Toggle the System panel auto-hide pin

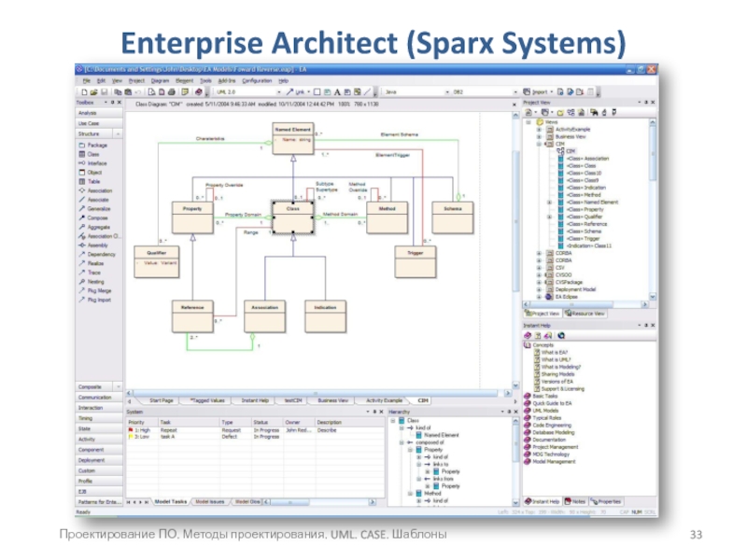pyautogui.click(x=374, y=412)
